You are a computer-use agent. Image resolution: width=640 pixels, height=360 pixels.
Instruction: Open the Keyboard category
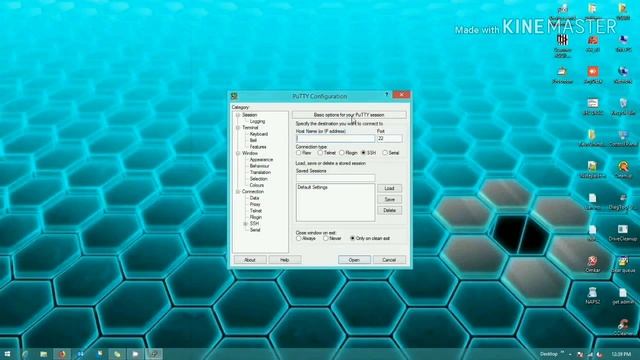[259, 134]
